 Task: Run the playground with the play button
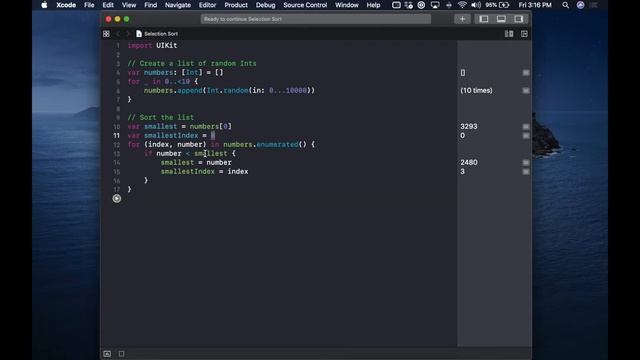117,198
